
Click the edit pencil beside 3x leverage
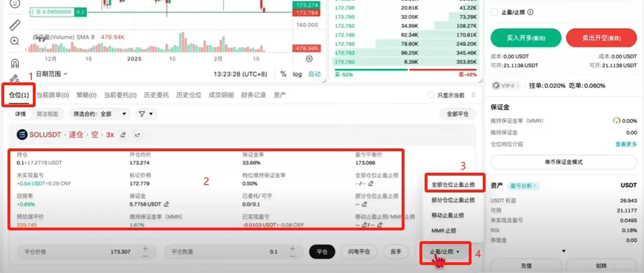tap(123, 135)
